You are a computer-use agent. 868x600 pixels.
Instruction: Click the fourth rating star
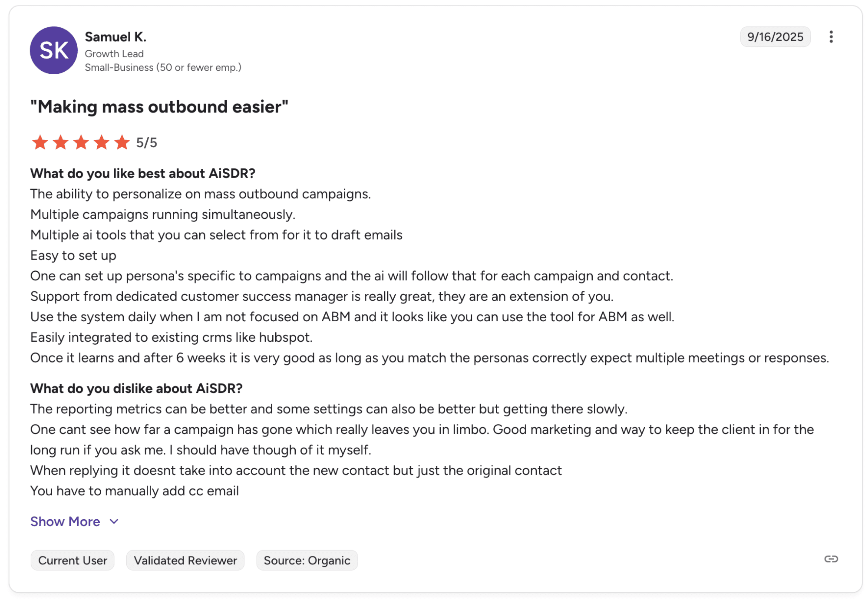pos(102,142)
